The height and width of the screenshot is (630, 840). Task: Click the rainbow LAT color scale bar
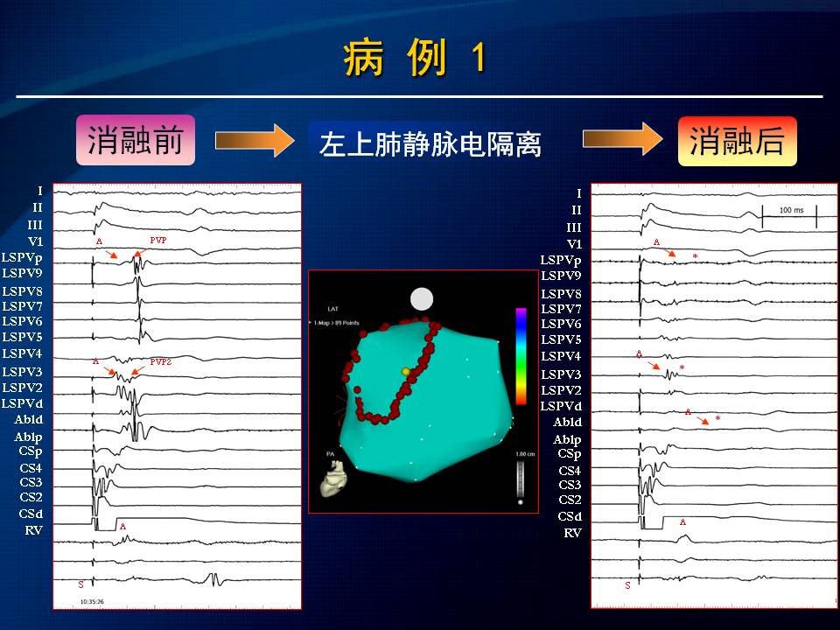click(x=520, y=355)
